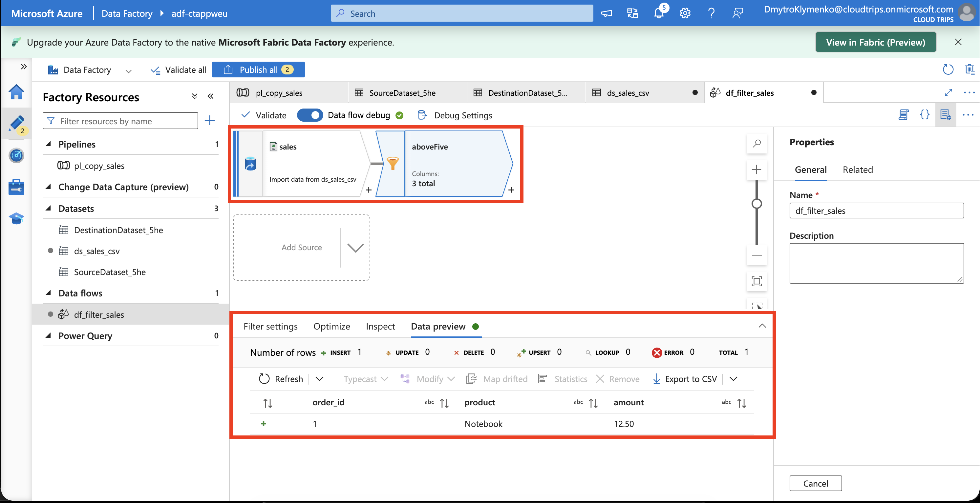Collapse the configuration panel chevron
980x503 pixels.
(762, 326)
